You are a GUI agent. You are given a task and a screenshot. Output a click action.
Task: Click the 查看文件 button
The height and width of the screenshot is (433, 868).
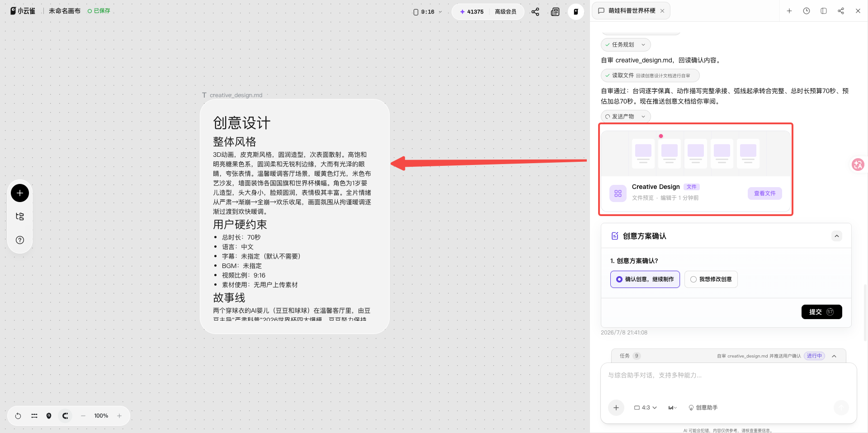[765, 193]
